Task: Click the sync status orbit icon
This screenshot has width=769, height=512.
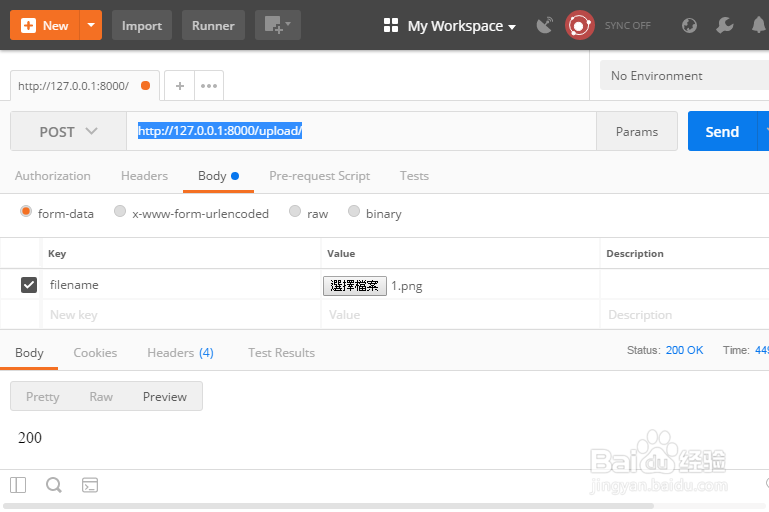Action: tap(580, 26)
